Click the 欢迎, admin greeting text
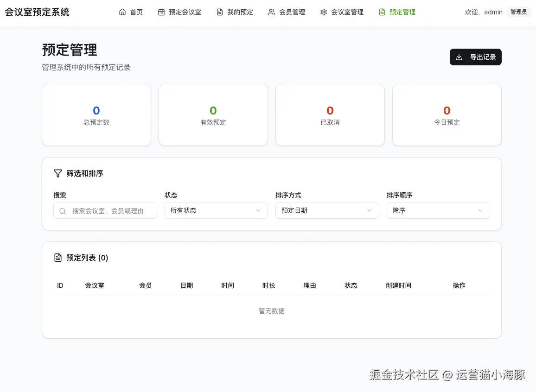The image size is (536, 392). tap(484, 12)
